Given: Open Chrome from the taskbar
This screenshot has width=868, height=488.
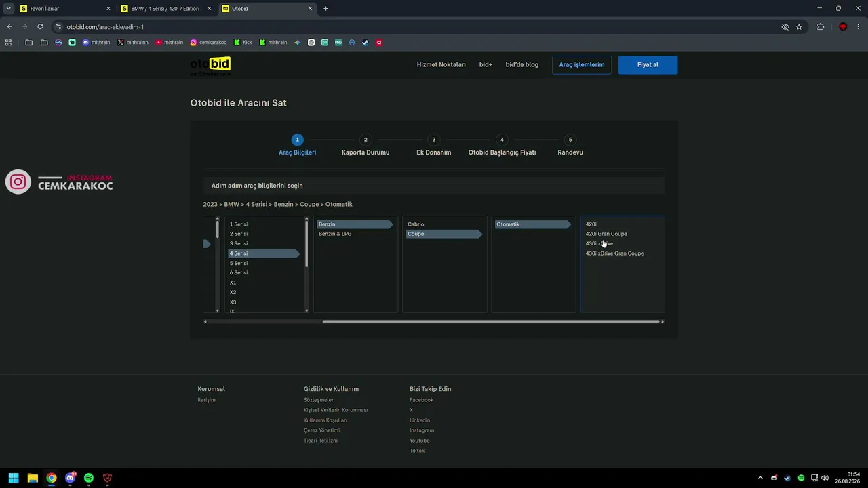Looking at the screenshot, I should tap(52, 478).
